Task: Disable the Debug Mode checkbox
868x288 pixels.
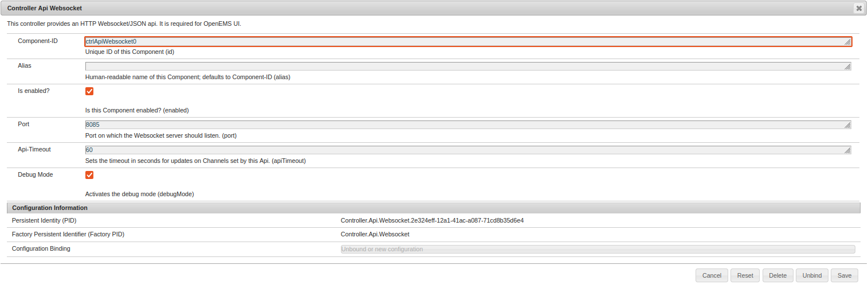Action: pos(89,175)
